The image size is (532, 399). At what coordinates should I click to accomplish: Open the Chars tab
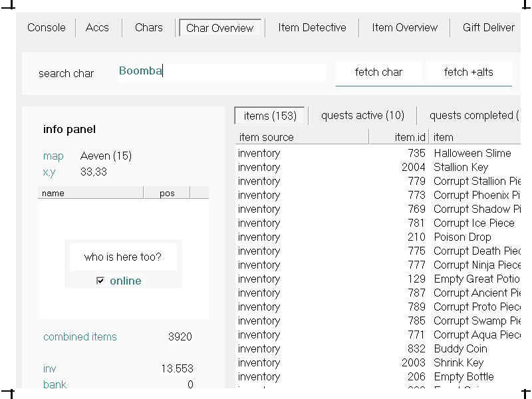(148, 28)
